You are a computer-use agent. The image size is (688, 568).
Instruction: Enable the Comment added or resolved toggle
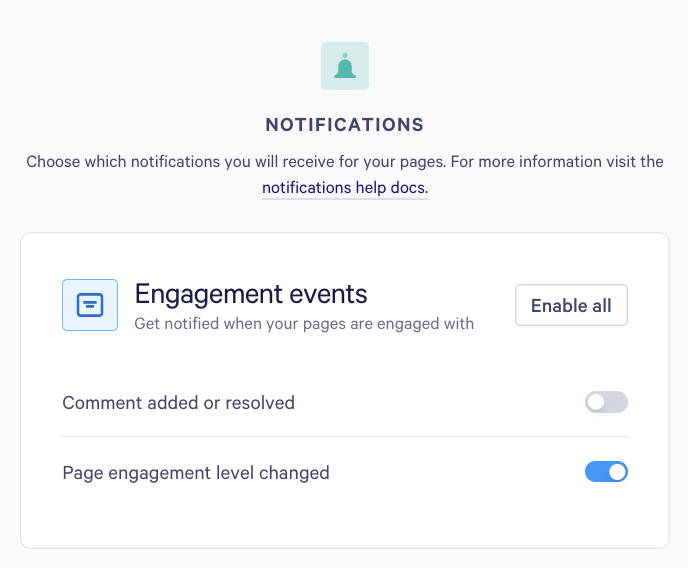click(606, 402)
